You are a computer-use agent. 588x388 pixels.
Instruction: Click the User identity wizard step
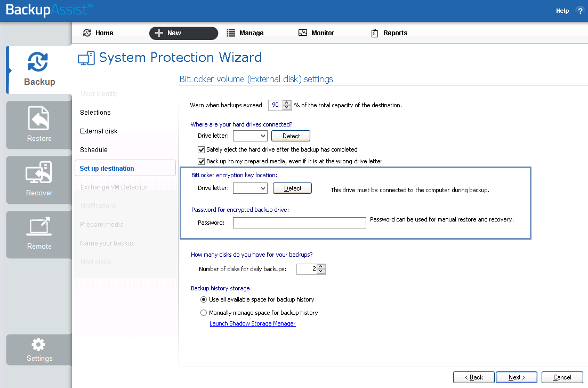click(99, 93)
